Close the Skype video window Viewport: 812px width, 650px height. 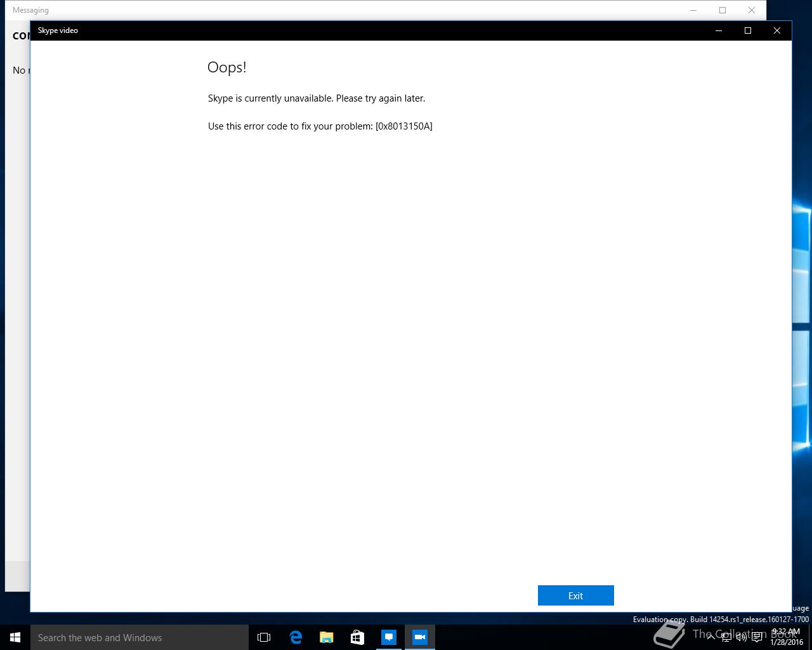click(x=777, y=30)
